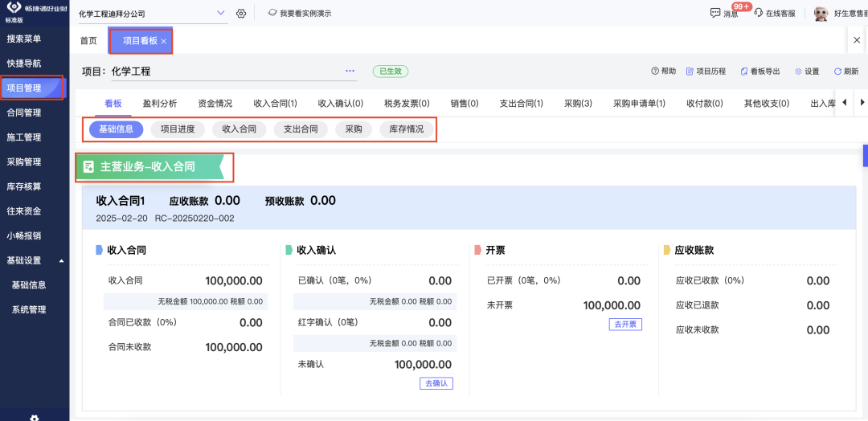Click the bottom sidebar gear icon
The image size is (868, 421).
[x=35, y=417]
